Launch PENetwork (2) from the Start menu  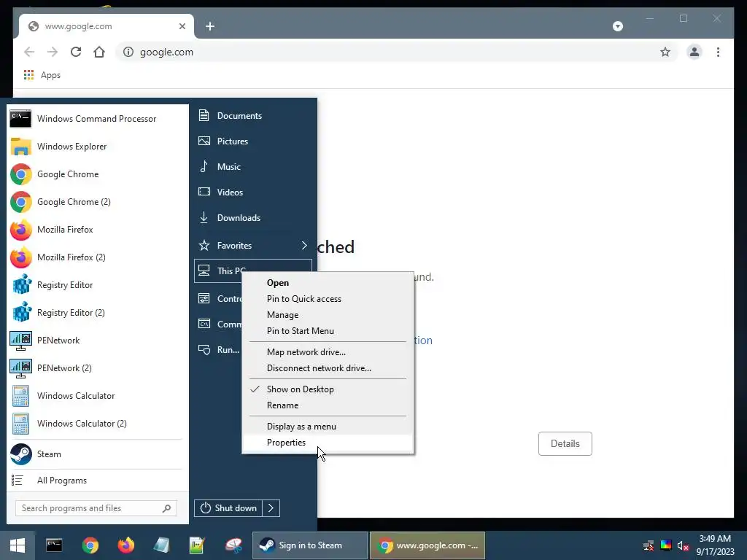pyautogui.click(x=97, y=367)
